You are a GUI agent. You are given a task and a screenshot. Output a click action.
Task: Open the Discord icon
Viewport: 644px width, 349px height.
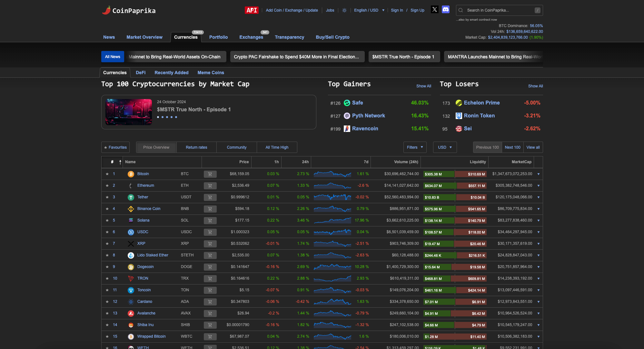446,9
